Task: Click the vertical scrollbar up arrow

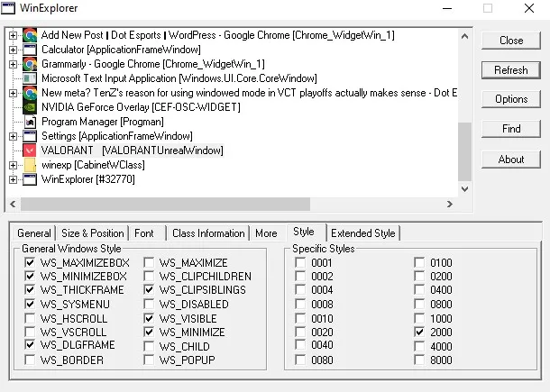Action: click(x=464, y=36)
